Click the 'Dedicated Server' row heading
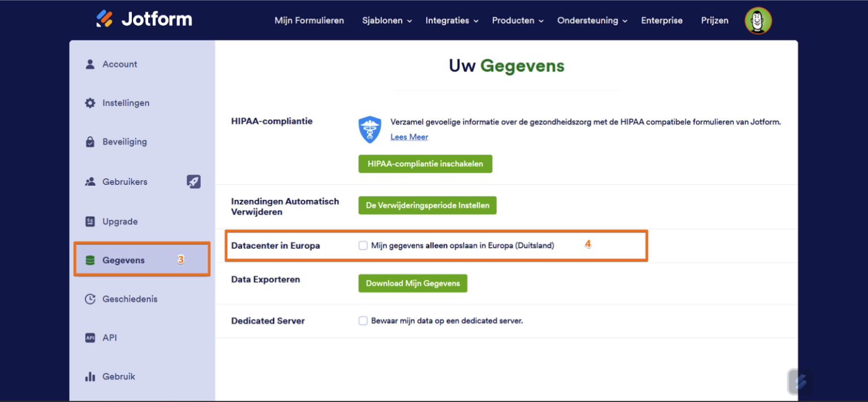 pyautogui.click(x=268, y=320)
